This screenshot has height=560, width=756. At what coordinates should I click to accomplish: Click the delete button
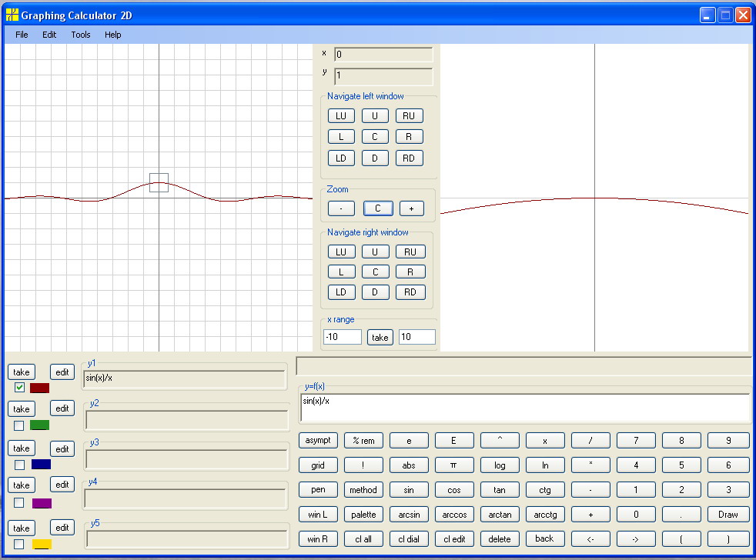click(x=500, y=539)
